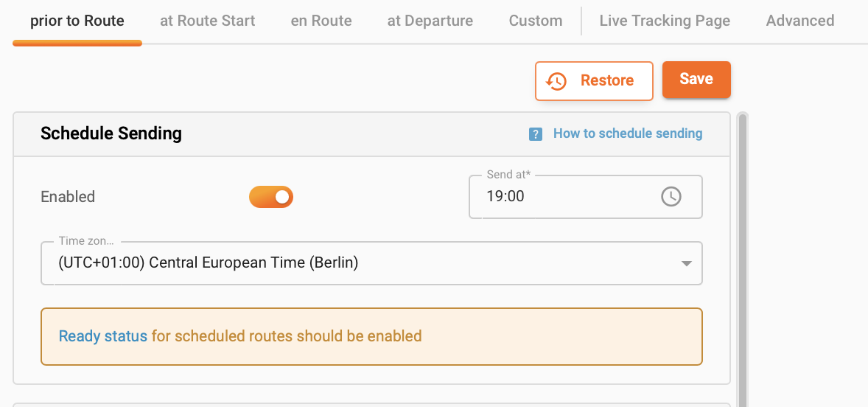Follow the Ready status link
The width and height of the screenshot is (868, 407).
[103, 336]
